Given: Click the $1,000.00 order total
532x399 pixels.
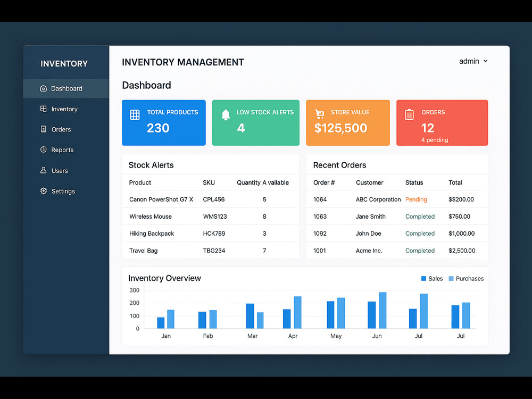Looking at the screenshot, I should 461,234.
